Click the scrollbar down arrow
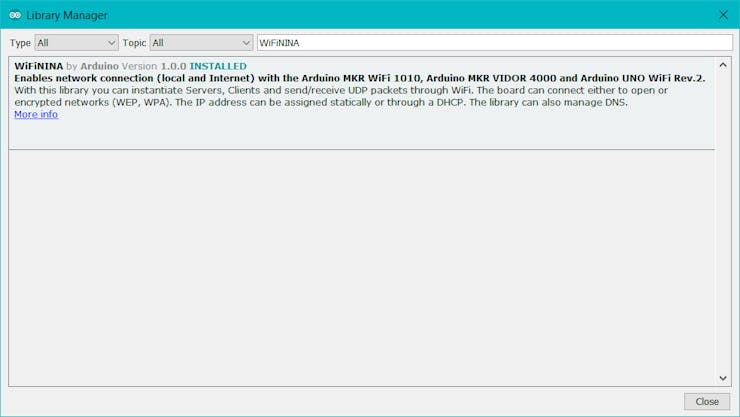 723,378
